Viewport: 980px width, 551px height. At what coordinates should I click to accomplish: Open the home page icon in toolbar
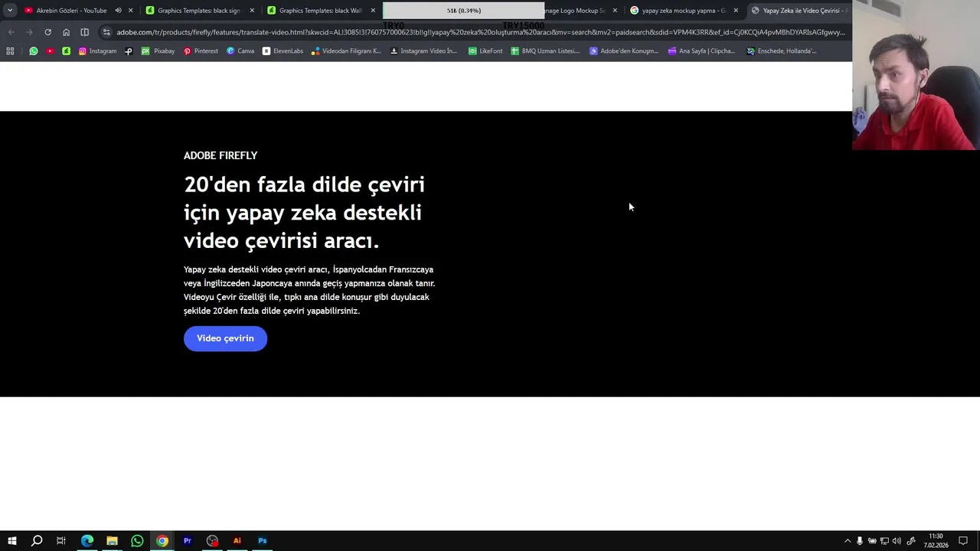[66, 32]
